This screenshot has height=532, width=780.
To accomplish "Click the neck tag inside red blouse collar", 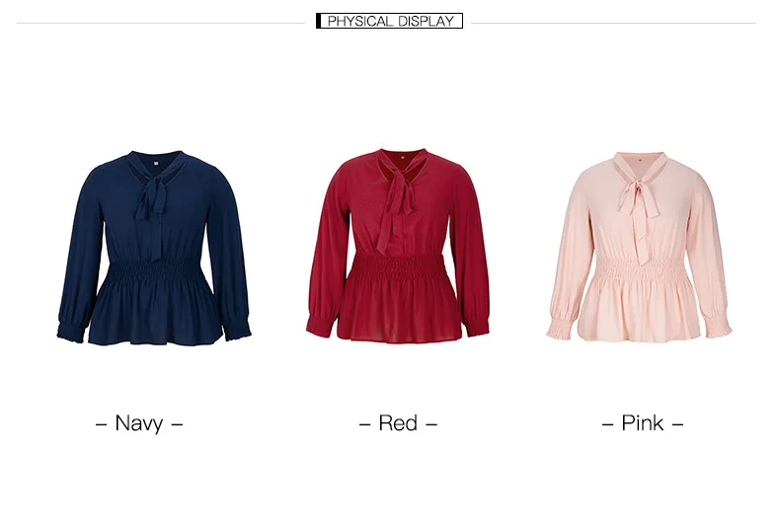I will pyautogui.click(x=403, y=158).
